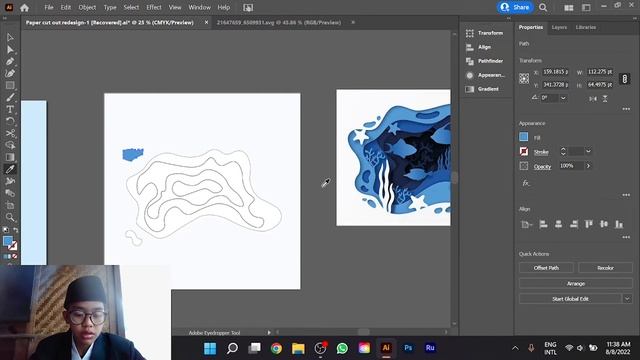The width and height of the screenshot is (640, 360).
Task: Select the Rectangle tool
Action: click(10, 85)
